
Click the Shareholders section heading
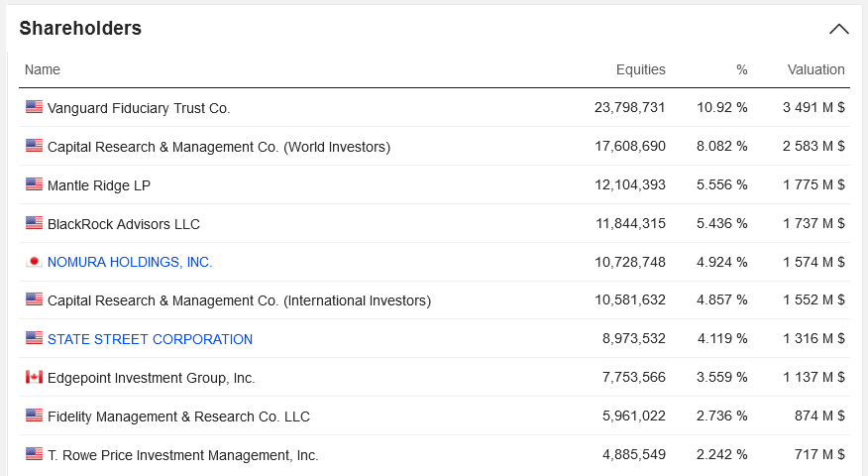click(x=80, y=28)
